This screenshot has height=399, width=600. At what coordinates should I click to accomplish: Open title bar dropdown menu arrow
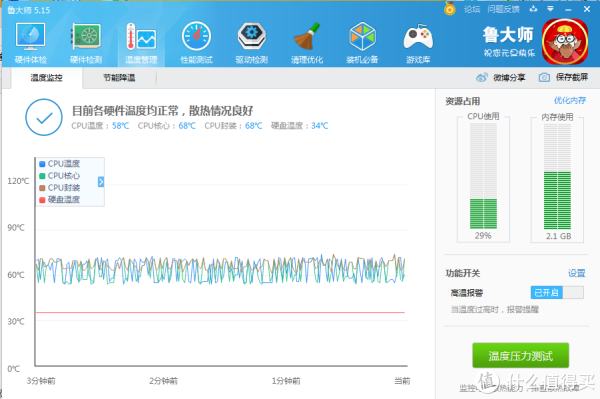pos(550,9)
